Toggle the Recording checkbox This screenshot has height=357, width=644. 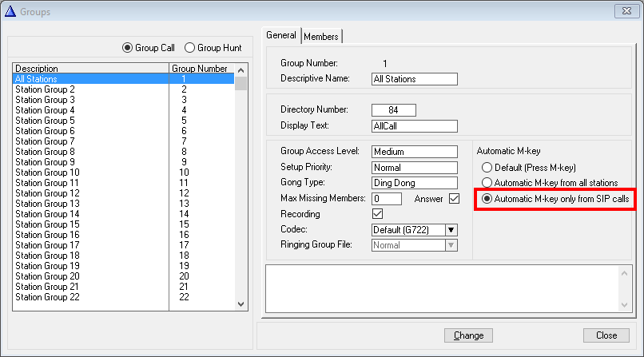point(378,214)
